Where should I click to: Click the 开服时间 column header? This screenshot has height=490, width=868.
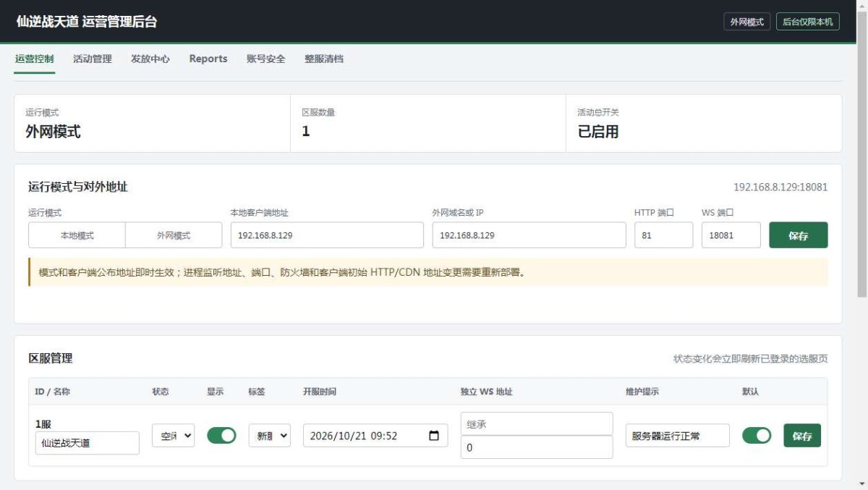[320, 392]
